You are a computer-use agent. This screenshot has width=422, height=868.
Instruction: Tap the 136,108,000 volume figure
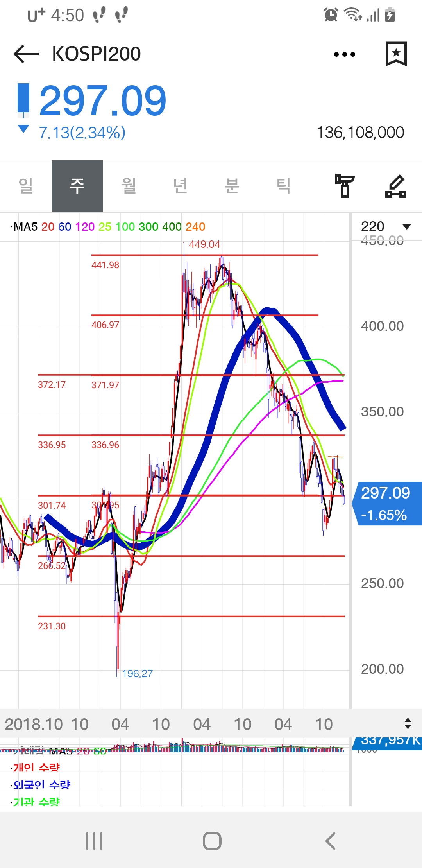pyautogui.click(x=360, y=133)
